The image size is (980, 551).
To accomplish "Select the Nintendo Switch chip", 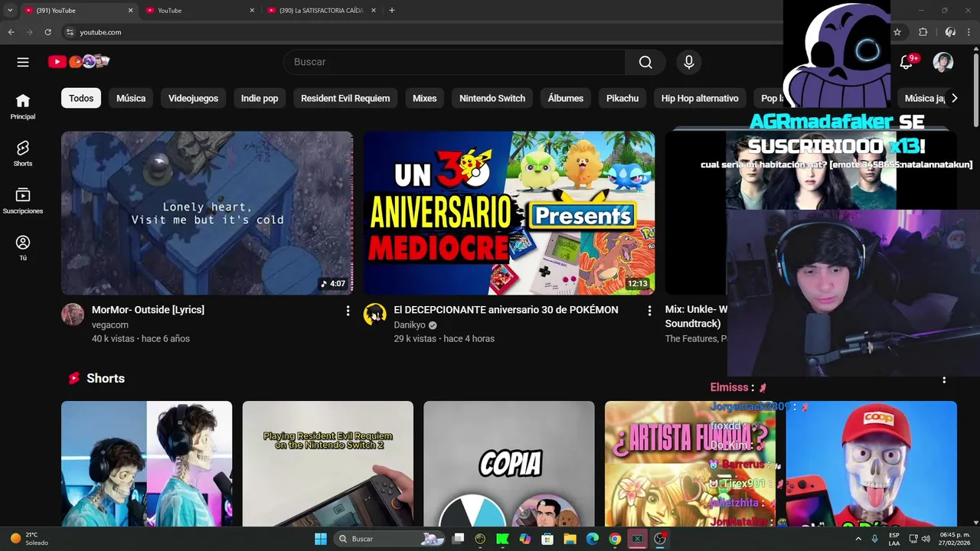I will click(x=492, y=98).
